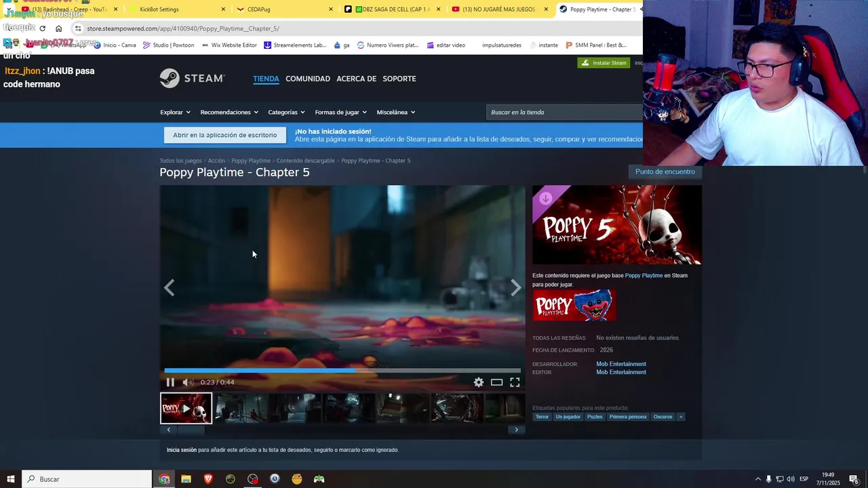Click the thumbnail strip right arrow button
The height and width of the screenshot is (488, 868).
point(516,430)
